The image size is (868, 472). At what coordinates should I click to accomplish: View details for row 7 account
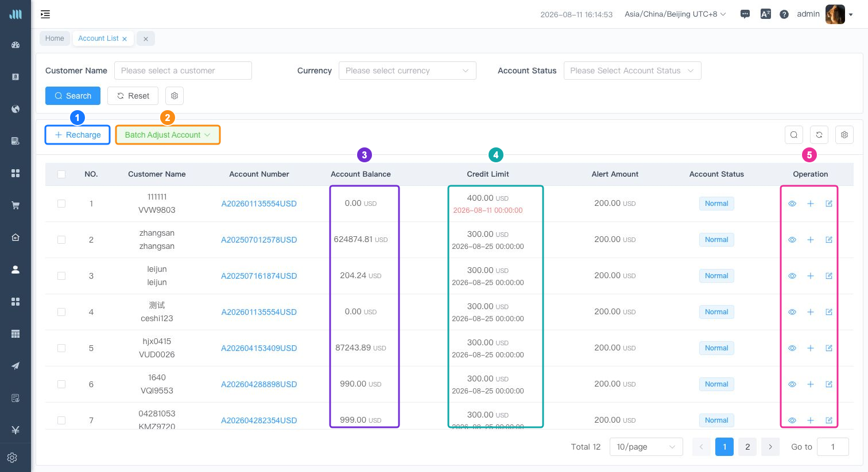pos(792,420)
